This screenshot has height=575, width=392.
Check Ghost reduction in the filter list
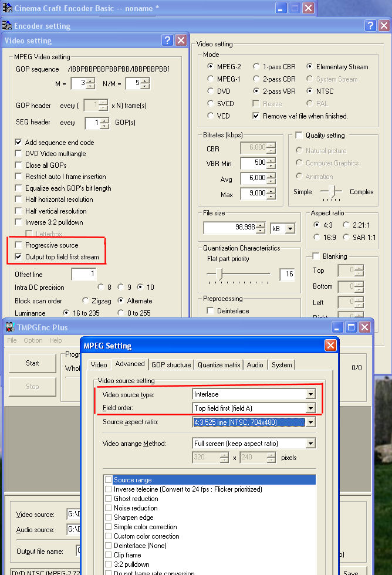[109, 498]
